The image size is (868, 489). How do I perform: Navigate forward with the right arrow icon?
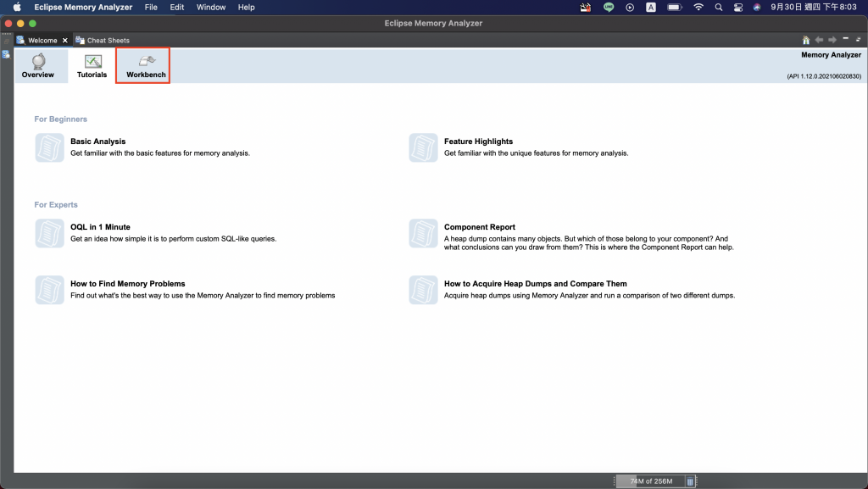[832, 40]
